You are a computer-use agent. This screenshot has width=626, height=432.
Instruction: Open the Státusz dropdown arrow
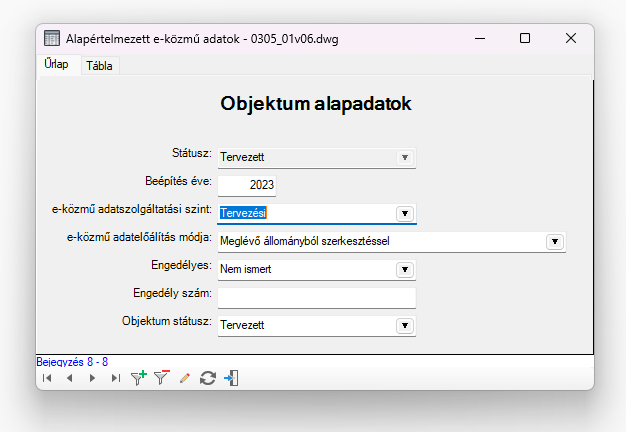404,157
